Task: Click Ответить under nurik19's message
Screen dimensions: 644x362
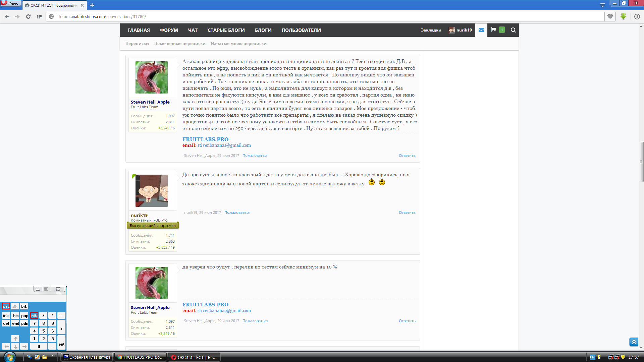Action: click(407, 213)
